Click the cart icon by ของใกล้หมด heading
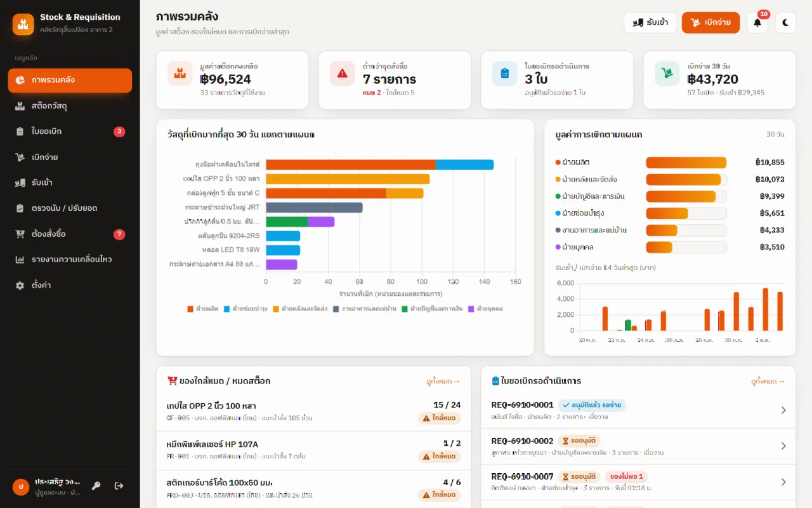The image size is (812, 508). point(172,381)
